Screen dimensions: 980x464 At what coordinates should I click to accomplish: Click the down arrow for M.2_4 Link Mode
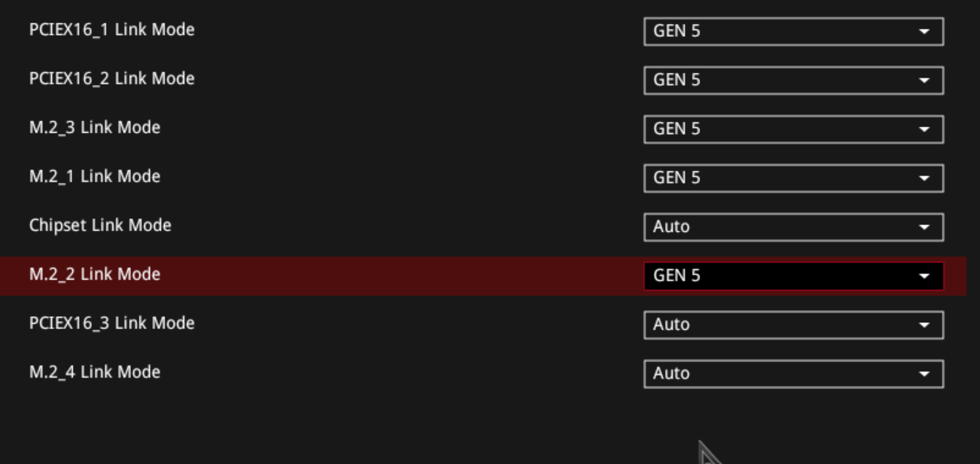924,374
